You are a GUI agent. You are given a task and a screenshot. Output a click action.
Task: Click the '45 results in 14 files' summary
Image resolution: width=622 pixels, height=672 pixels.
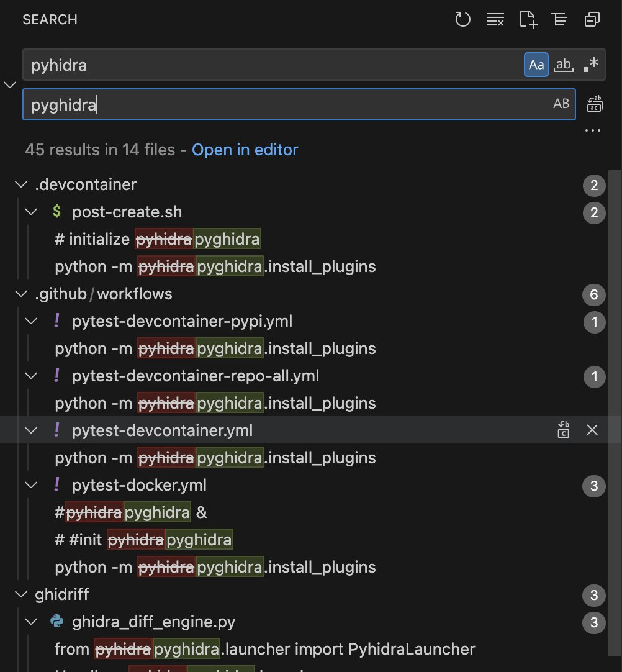(100, 150)
